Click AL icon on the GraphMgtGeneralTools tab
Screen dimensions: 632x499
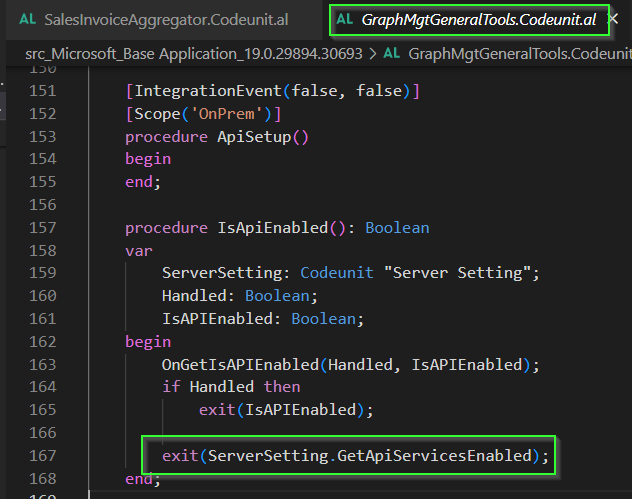(x=345, y=19)
